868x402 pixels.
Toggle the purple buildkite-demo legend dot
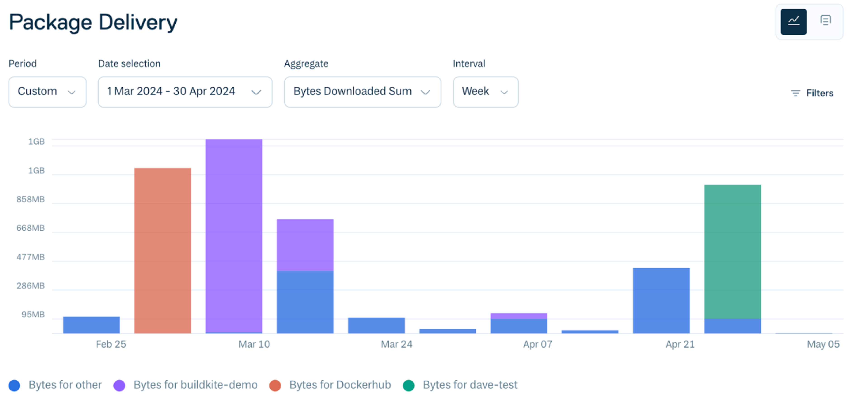(x=119, y=386)
